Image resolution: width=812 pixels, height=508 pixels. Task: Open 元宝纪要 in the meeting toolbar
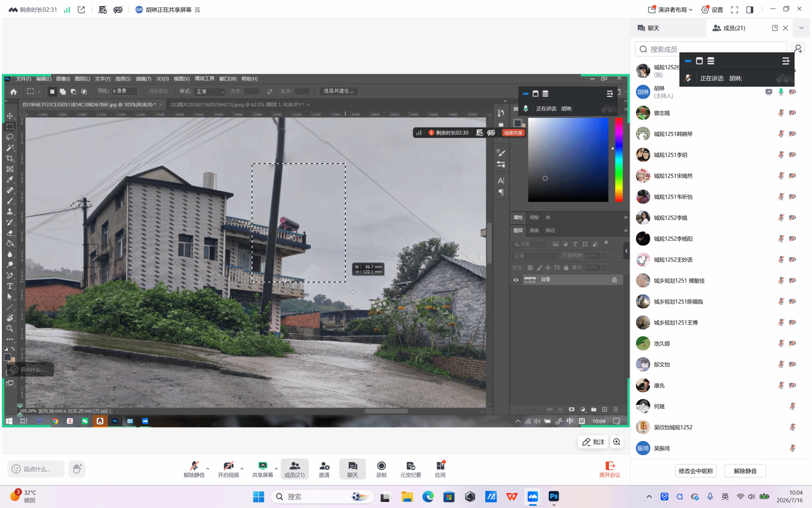pyautogui.click(x=410, y=469)
